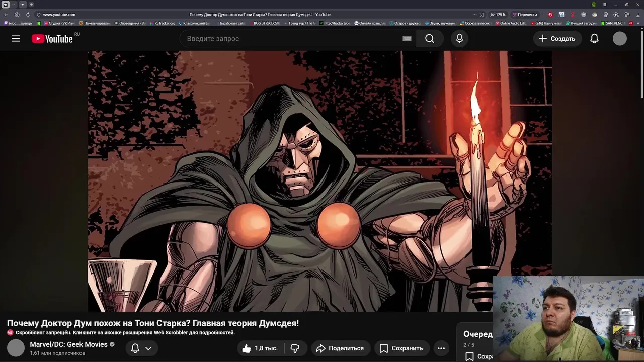644x362 pixels.
Task: Open the Остров - дружеский bookmark
Action: [405, 23]
